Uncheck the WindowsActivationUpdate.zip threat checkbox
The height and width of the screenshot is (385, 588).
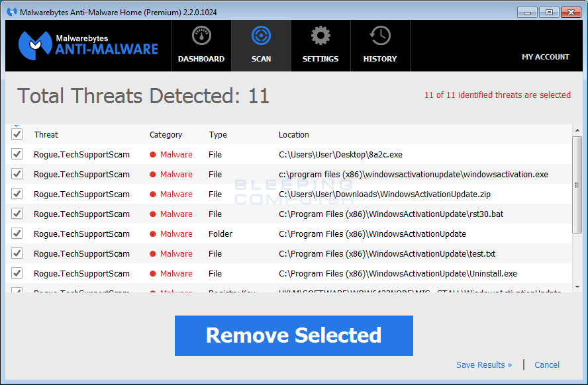coord(17,194)
